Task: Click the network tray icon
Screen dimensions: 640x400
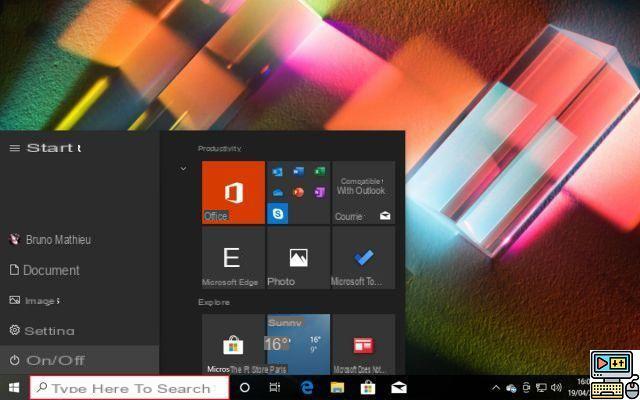Action: 541,388
